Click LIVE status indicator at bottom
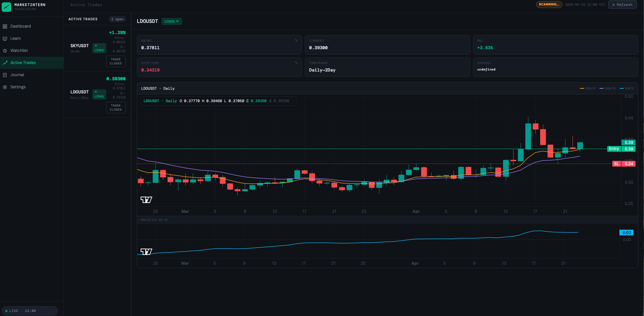The height and width of the screenshot is (316, 644). [x=30, y=311]
